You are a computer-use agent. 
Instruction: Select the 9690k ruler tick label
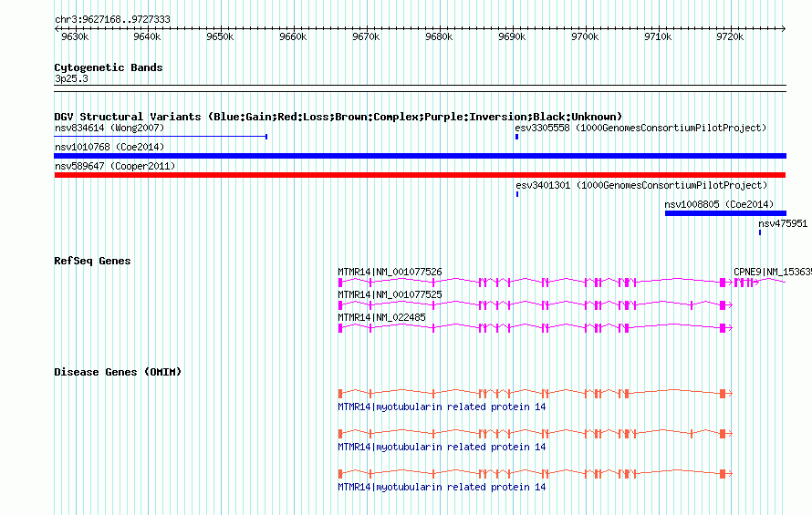coord(512,36)
